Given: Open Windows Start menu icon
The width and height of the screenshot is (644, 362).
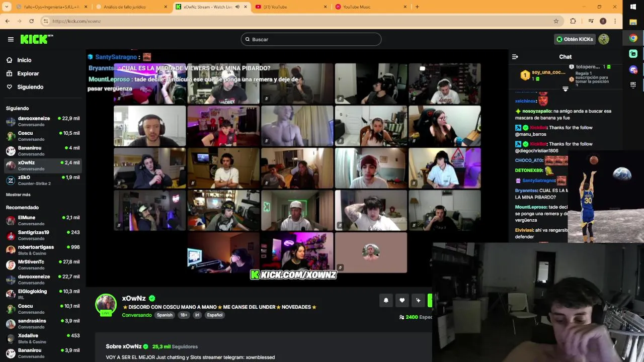Looking at the screenshot, I should pyautogui.click(x=633, y=7).
